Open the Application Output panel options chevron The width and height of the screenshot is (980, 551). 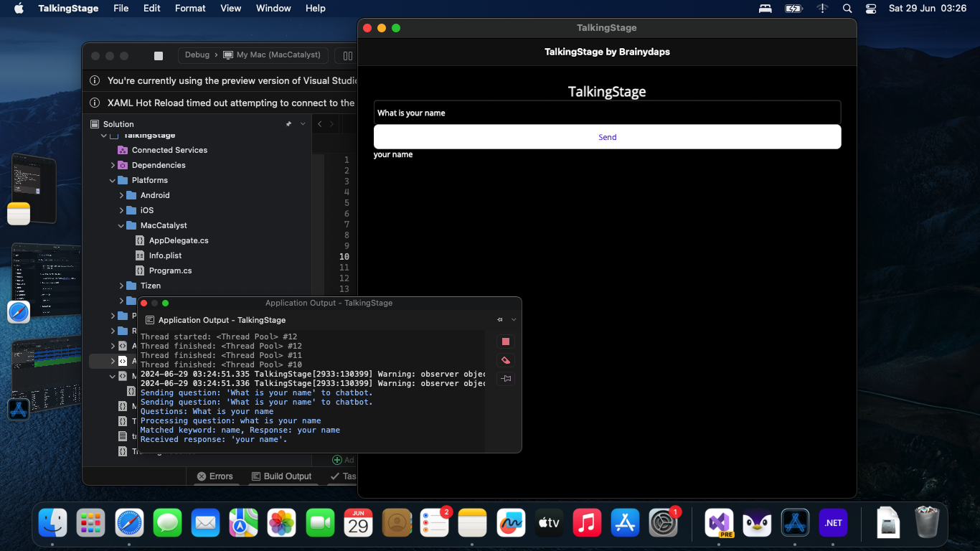pyautogui.click(x=514, y=320)
